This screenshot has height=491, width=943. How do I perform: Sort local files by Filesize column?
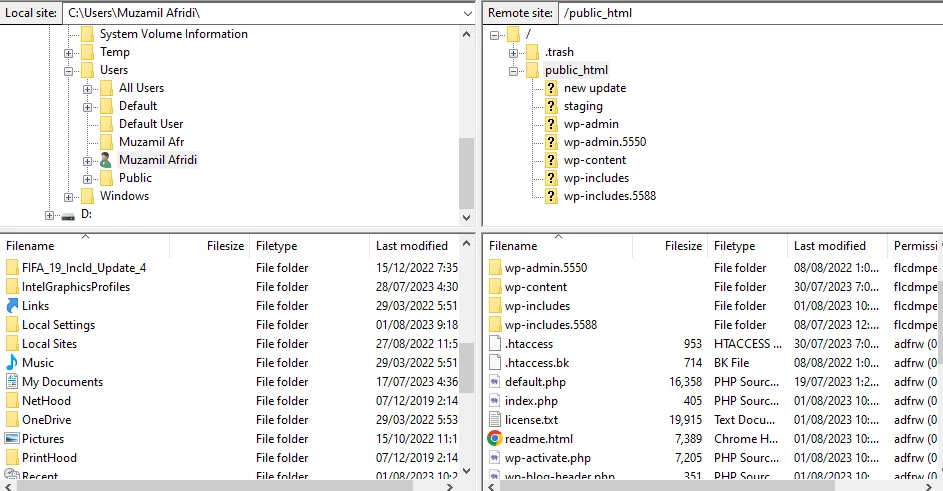click(x=210, y=246)
